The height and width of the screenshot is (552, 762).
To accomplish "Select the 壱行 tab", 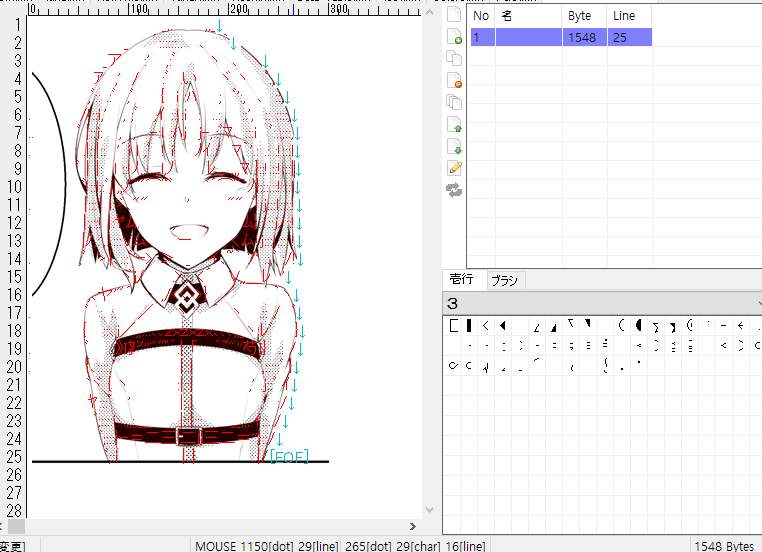I will tap(462, 280).
